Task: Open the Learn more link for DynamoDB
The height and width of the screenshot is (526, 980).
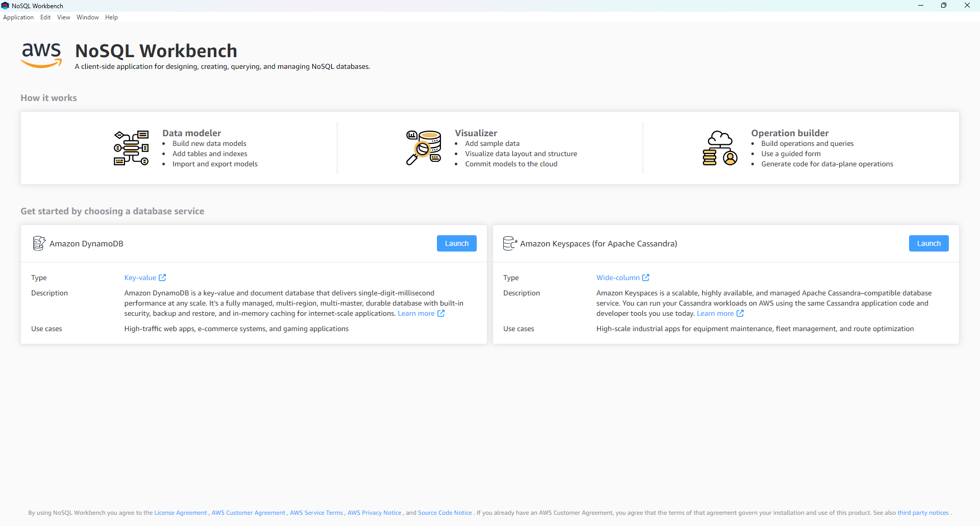Action: click(416, 313)
